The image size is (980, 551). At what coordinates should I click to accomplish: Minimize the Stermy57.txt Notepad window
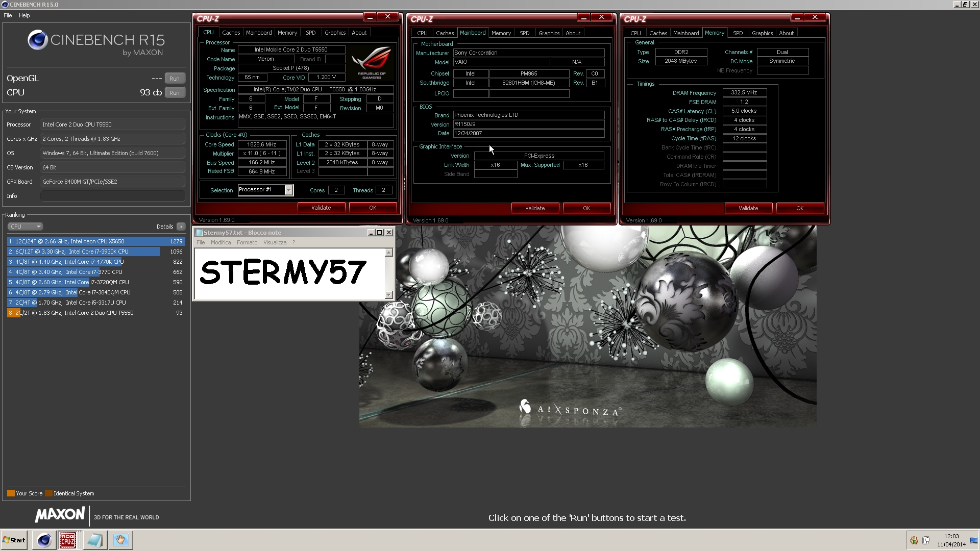click(x=371, y=233)
